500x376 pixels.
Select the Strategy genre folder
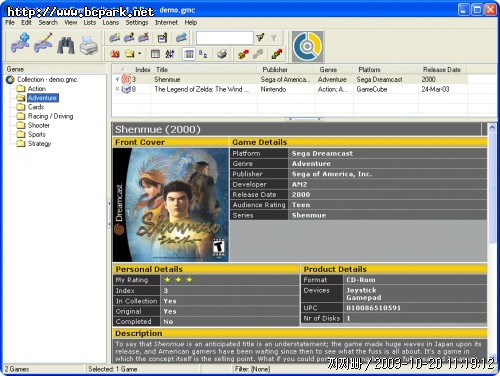[39, 143]
